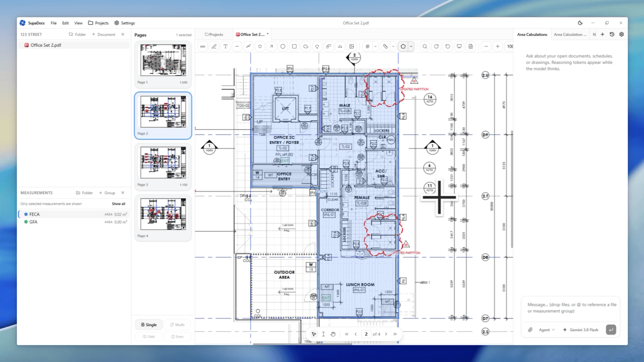Insert an image with the image tool
Screen dimensions: 644x362
(352, 47)
